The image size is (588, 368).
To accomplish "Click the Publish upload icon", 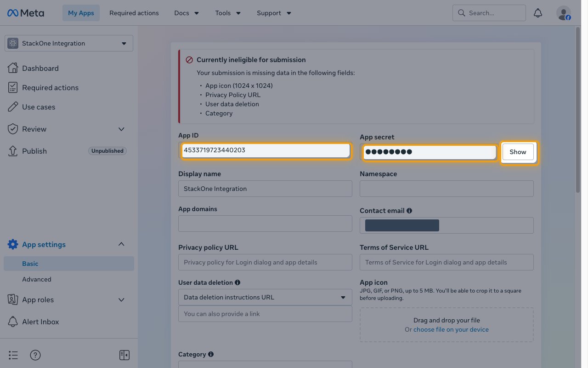I will [x=13, y=151].
